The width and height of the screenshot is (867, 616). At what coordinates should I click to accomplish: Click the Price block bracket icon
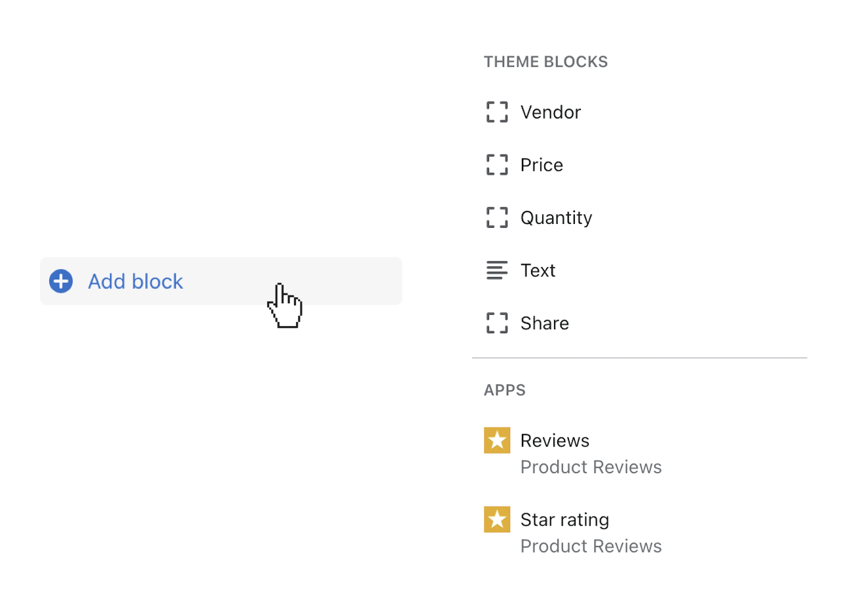pyautogui.click(x=497, y=165)
